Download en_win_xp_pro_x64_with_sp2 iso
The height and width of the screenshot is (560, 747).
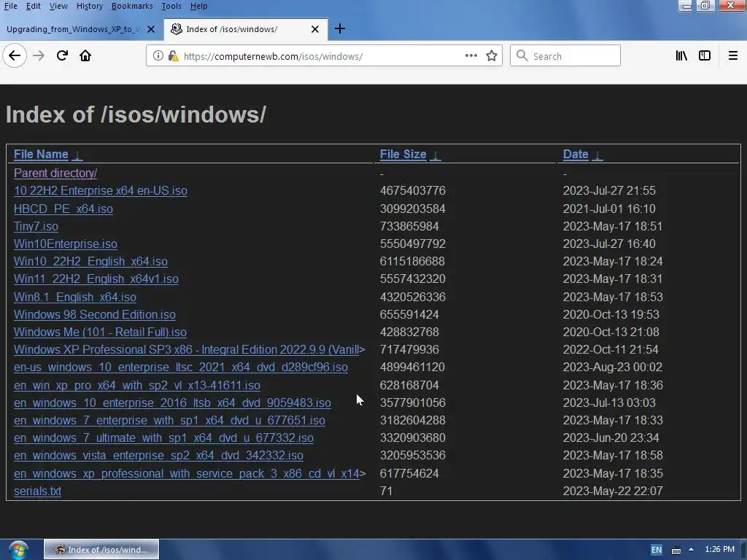coord(136,386)
